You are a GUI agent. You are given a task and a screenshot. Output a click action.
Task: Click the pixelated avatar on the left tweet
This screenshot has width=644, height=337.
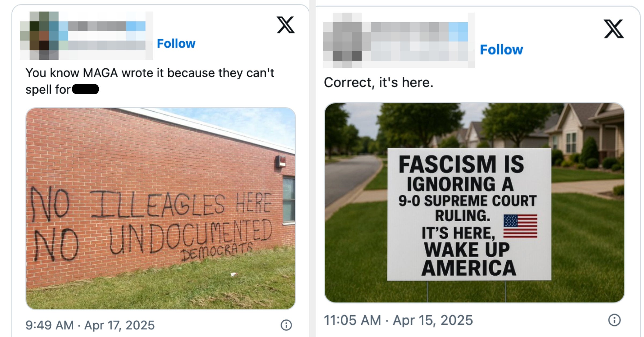(39, 36)
